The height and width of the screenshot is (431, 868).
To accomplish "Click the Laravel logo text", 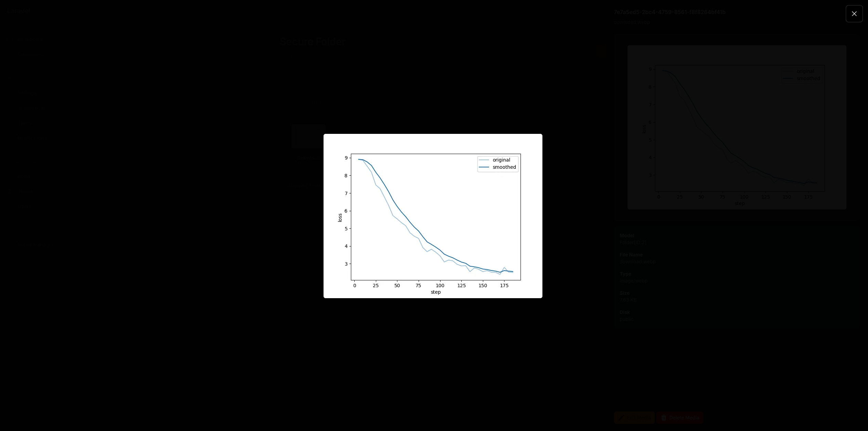I will coord(18,11).
